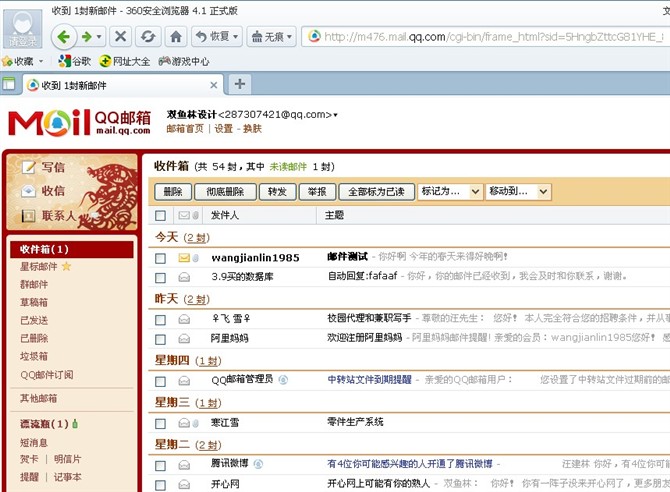Open the 收藏 favorites star icon

[x=7, y=62]
